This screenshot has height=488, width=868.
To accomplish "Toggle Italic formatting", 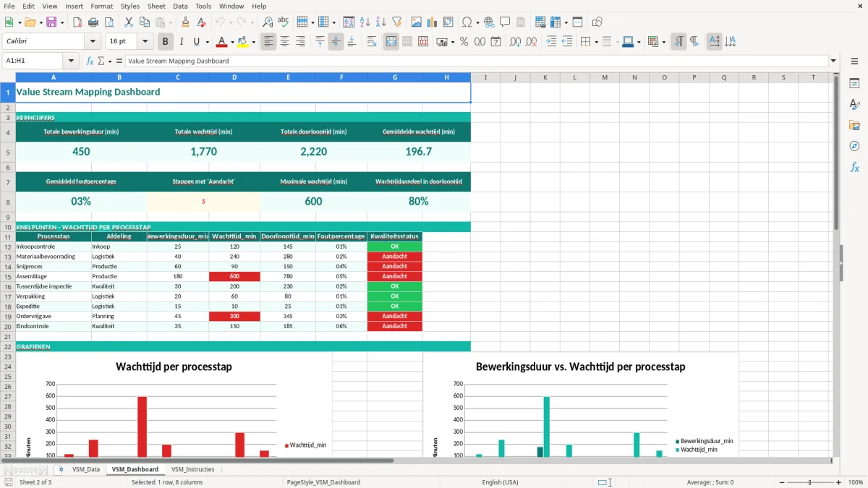I will tap(182, 42).
